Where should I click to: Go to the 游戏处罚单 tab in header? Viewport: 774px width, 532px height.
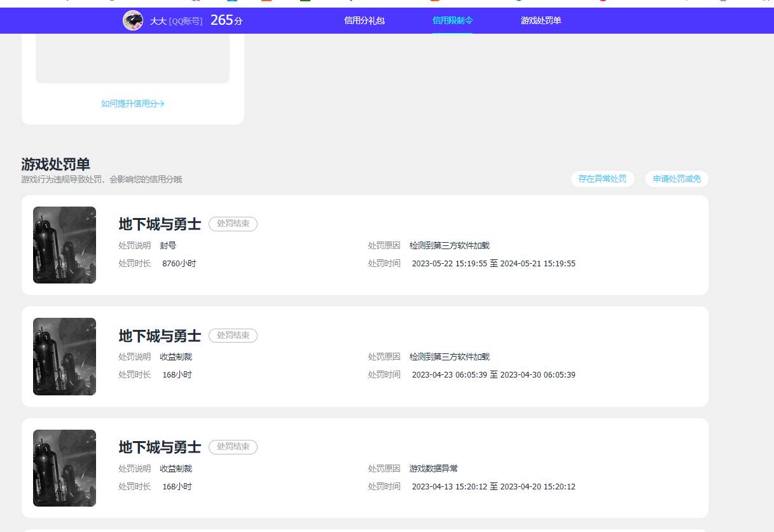click(x=541, y=20)
